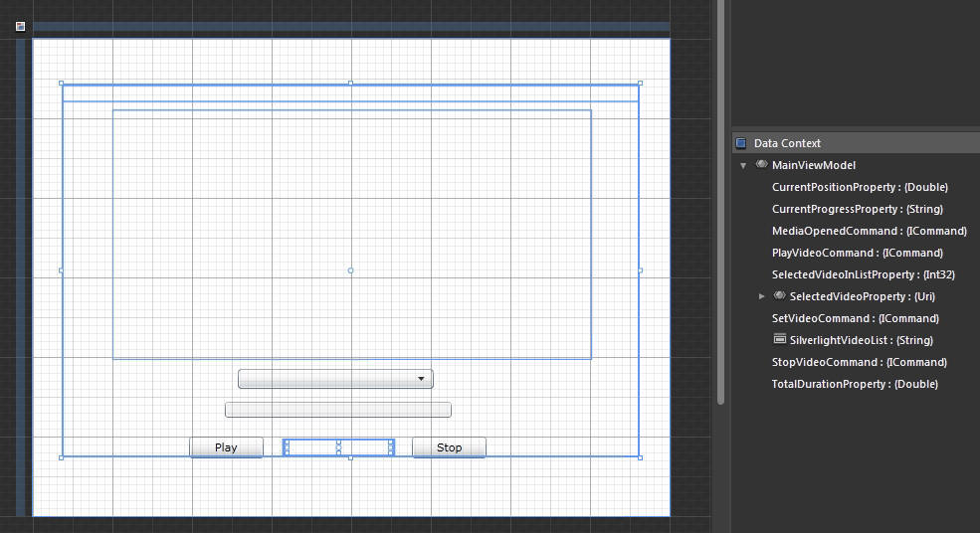Click the window icon at the artboard's top-left
Image resolution: width=980 pixels, height=533 pixels.
point(21,26)
